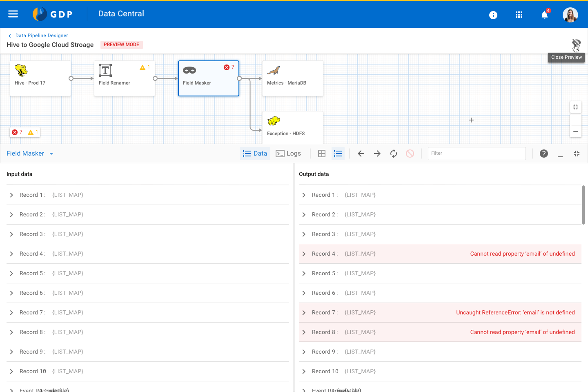This screenshot has width=588, height=392.
Task: Expand output Record 4 error row
Action: point(304,254)
